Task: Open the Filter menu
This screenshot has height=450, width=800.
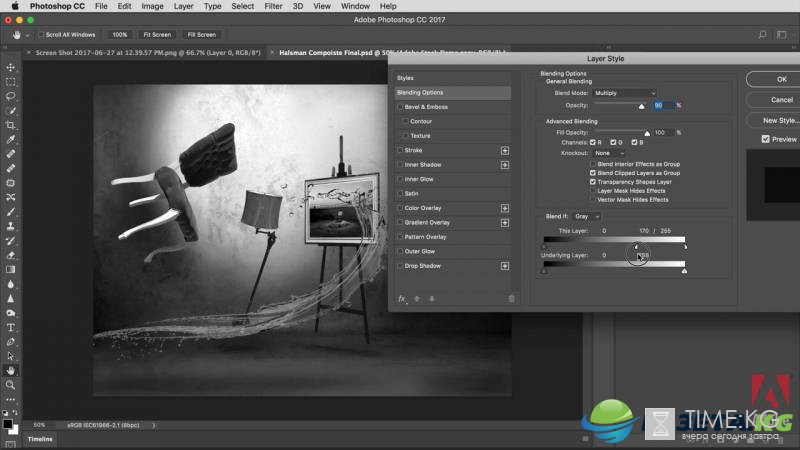Action: click(x=273, y=6)
